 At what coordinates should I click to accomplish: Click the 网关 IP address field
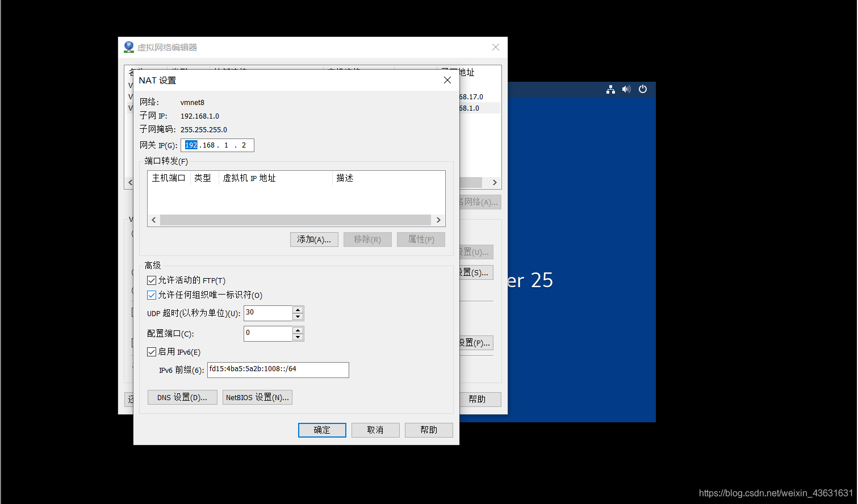(217, 145)
